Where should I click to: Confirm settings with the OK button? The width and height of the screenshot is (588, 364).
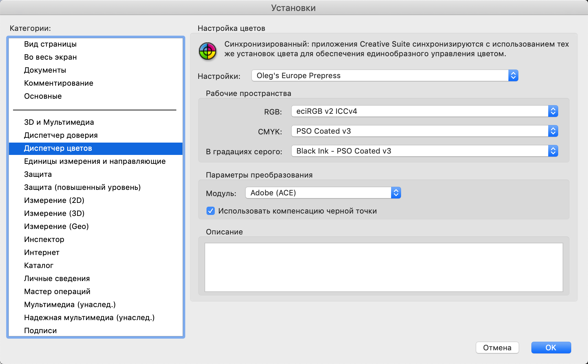coord(551,348)
